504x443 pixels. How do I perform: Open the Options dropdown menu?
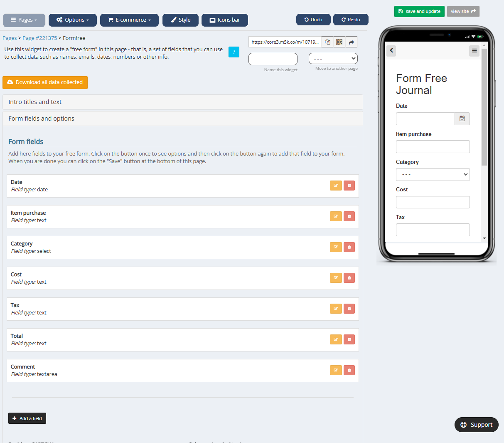pos(72,20)
